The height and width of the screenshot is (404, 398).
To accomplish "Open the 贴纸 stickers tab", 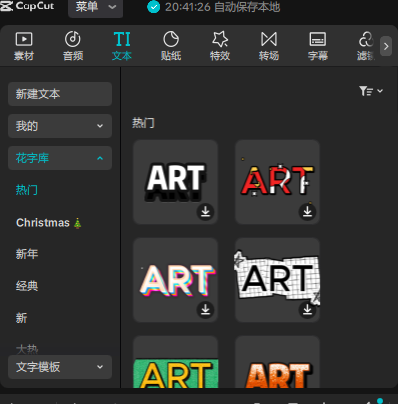I will point(171,46).
